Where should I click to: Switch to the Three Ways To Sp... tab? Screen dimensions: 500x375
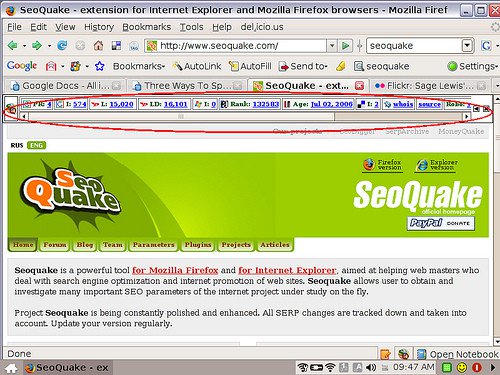tap(187, 86)
